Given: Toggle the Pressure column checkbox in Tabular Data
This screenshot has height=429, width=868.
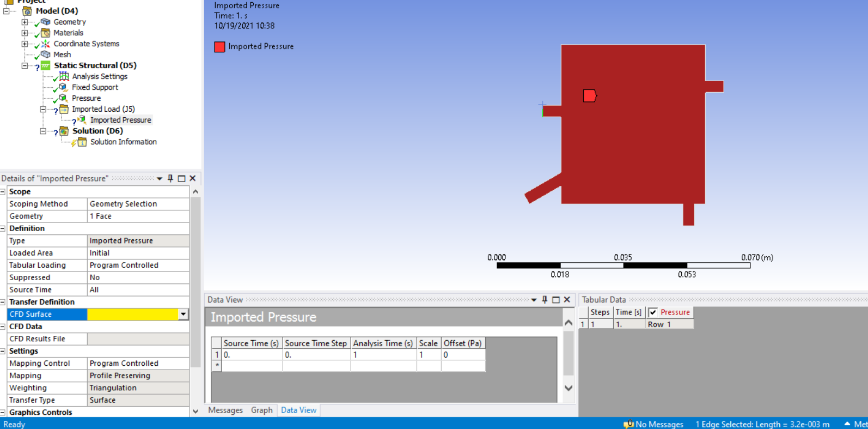Looking at the screenshot, I should [653, 312].
